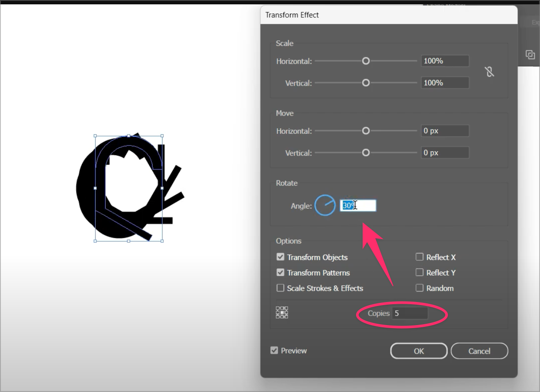
Task: Click the rotation angle dial
Action: point(325,206)
